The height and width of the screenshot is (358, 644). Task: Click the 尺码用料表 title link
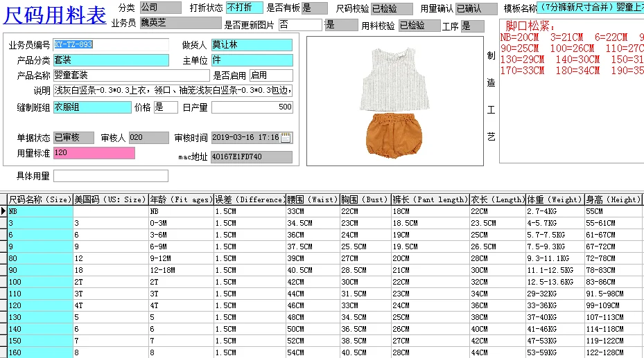(x=55, y=15)
